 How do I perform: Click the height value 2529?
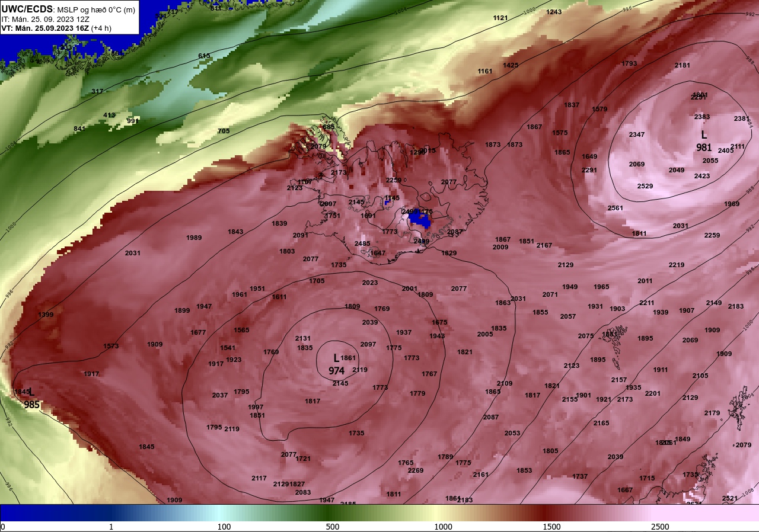pos(645,186)
